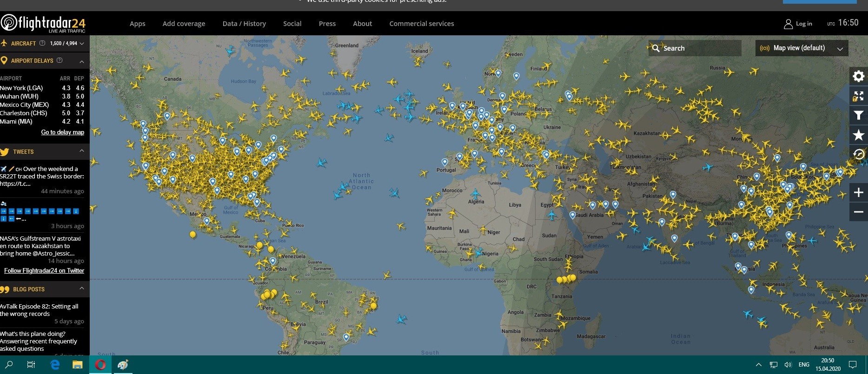
Task: Open Opera browser in the taskbar
Action: (x=100, y=365)
